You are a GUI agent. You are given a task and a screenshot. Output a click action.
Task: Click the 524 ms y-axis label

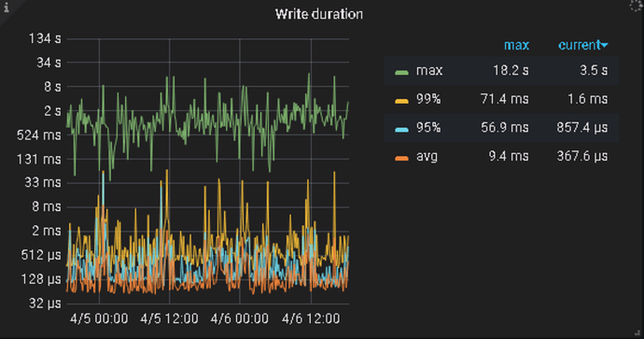tap(39, 135)
